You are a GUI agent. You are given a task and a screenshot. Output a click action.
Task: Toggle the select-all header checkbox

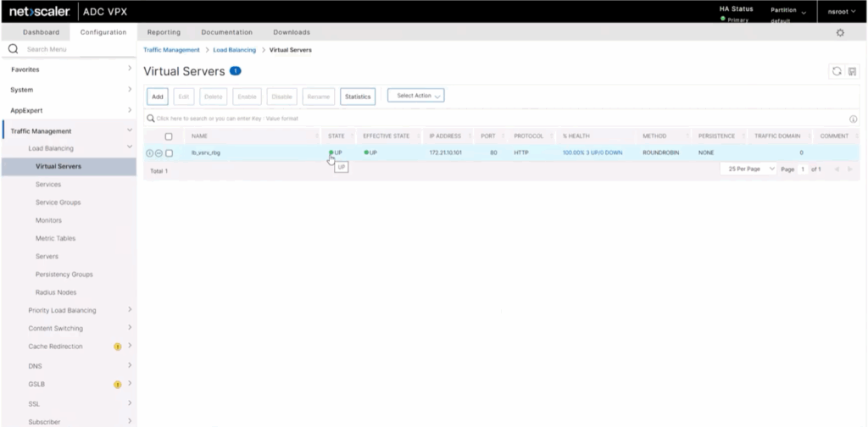coord(169,136)
